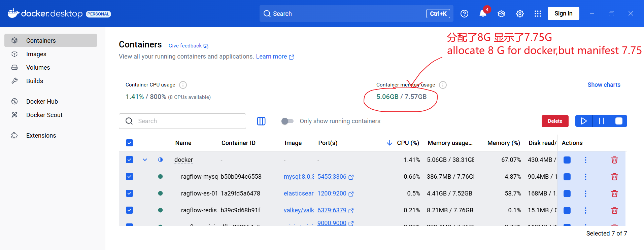
Task: Click container ID b50b094c6558
Action: pos(241,177)
